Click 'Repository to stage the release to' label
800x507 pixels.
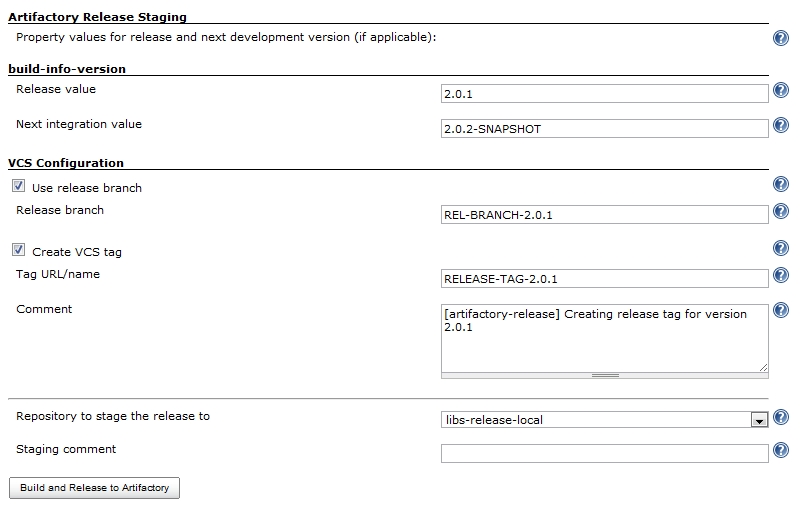click(113, 416)
